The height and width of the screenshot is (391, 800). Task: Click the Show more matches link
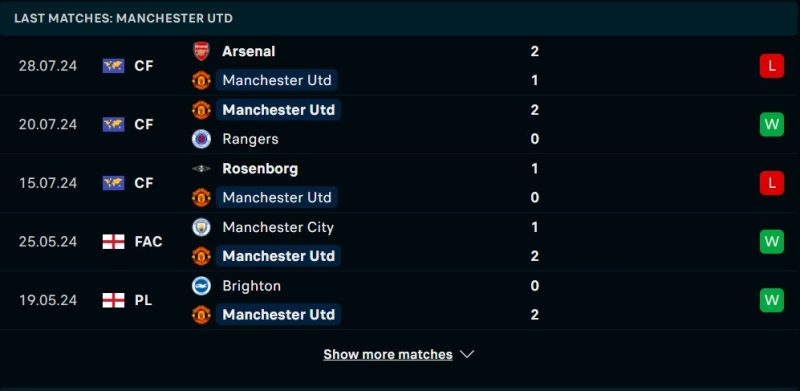[x=388, y=354]
